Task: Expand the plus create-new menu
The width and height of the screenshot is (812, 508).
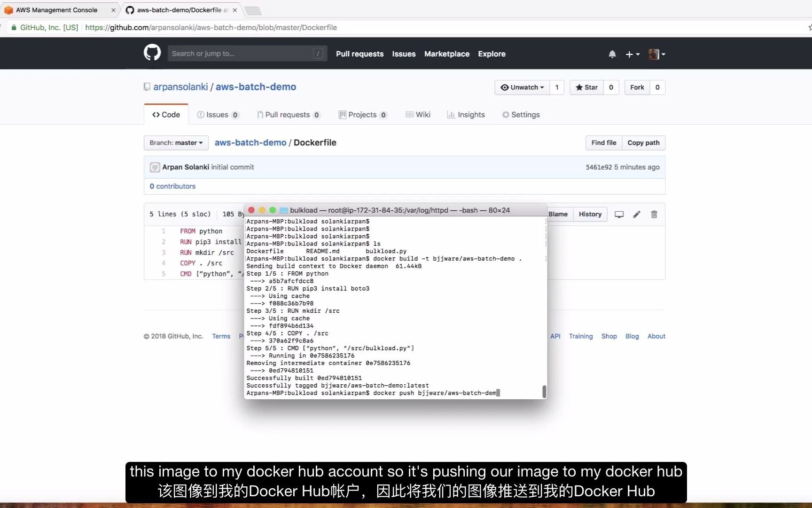Action: (x=632, y=54)
